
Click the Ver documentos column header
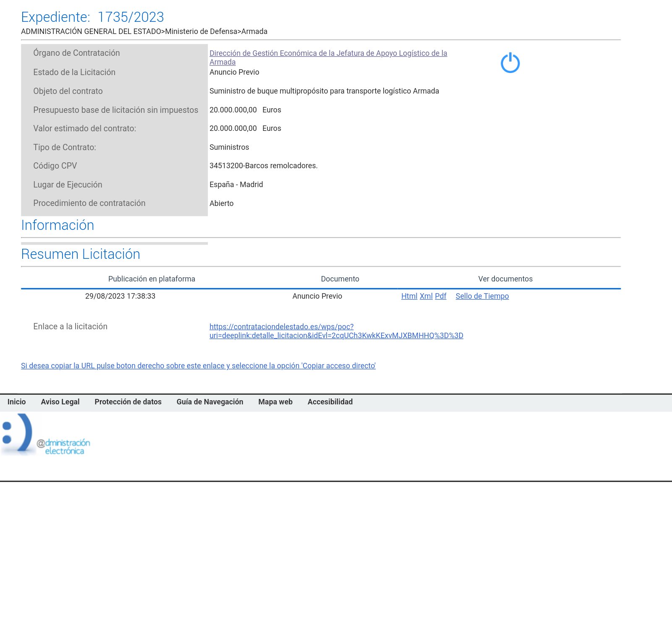[x=505, y=279]
